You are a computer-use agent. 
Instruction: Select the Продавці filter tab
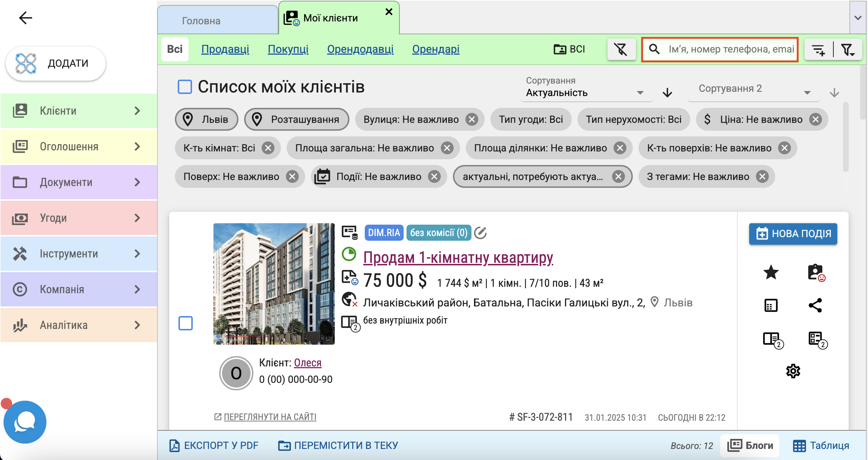click(225, 49)
